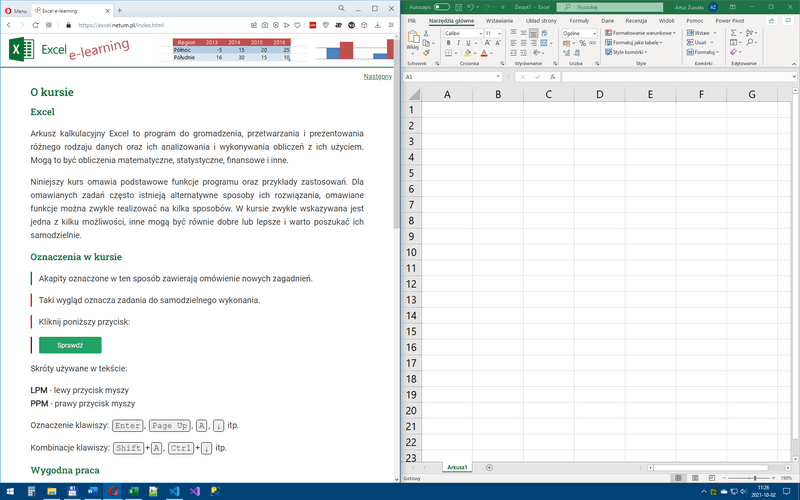800x500 pixels.
Task: Click the Wklej paste icon
Action: tap(414, 37)
